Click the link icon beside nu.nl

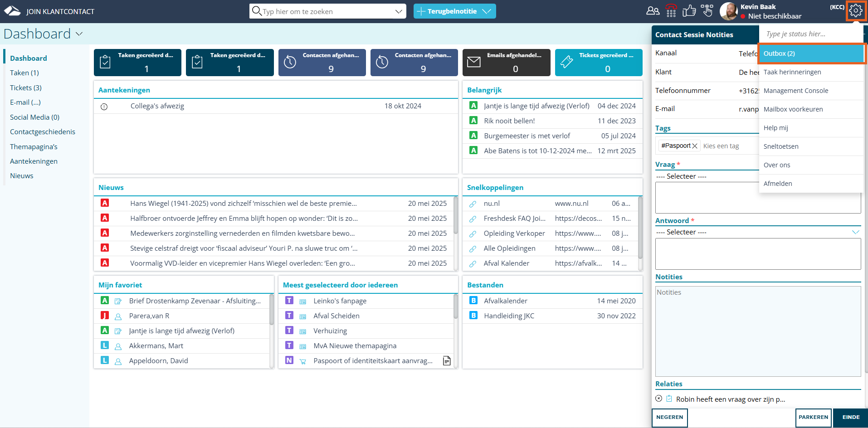click(x=473, y=204)
